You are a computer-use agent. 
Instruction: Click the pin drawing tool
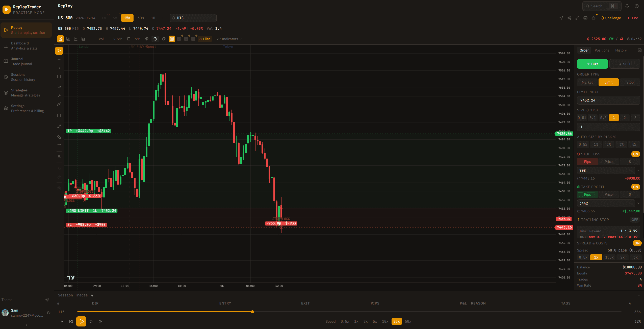(x=59, y=157)
